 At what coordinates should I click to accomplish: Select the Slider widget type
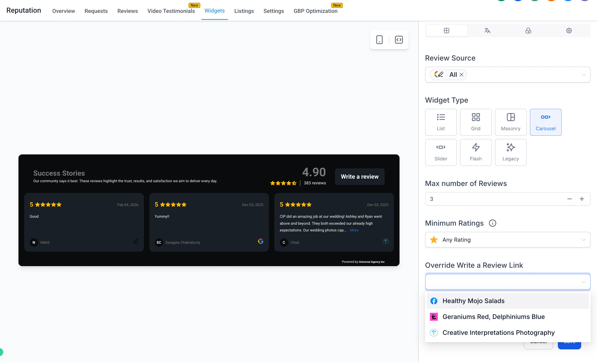(440, 152)
